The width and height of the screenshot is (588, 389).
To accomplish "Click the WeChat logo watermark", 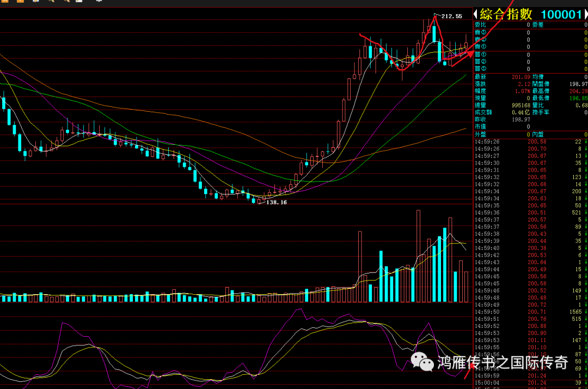I will (420, 361).
